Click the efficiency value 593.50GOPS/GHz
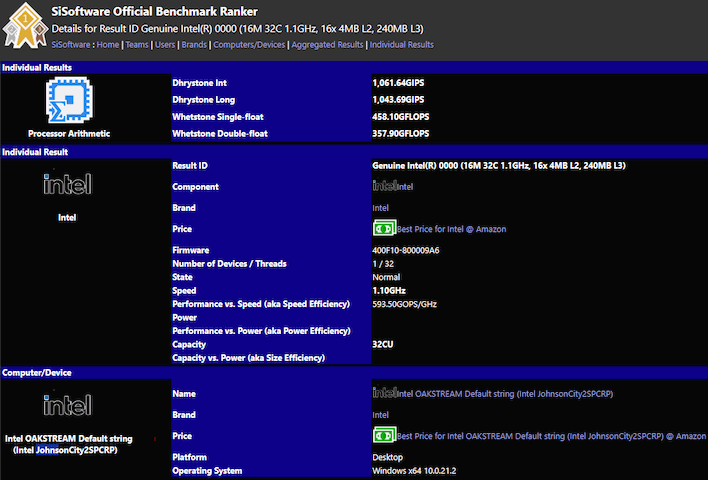This screenshot has height=480, width=708. pos(404,304)
